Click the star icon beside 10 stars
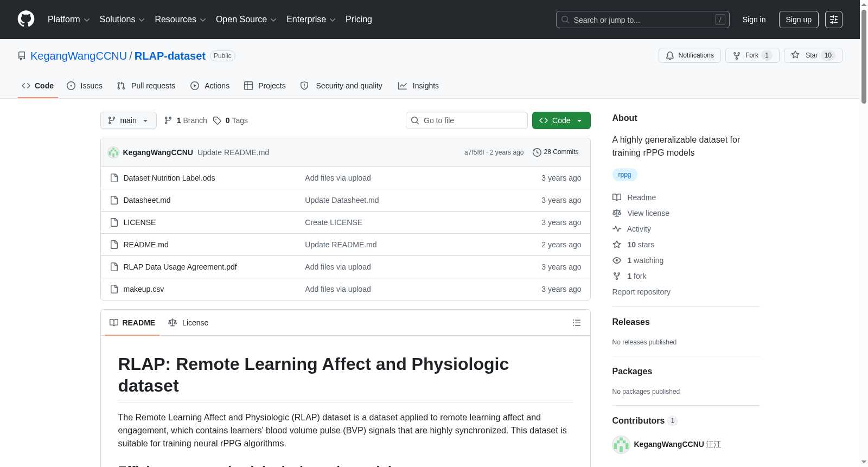Screen dimensions: 868x467 tap(617, 245)
